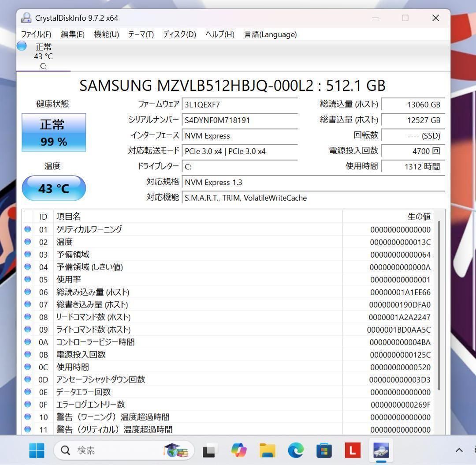Viewport: 476px width, 465px height.
Task: Click the indicator next to アンセーフシャットダウン回数
Action: click(27, 379)
